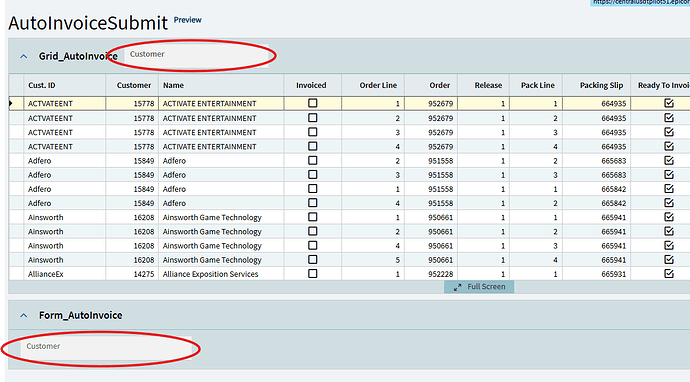
Task: Check Invoiced for Ainsworth order line 1
Action: [312, 217]
